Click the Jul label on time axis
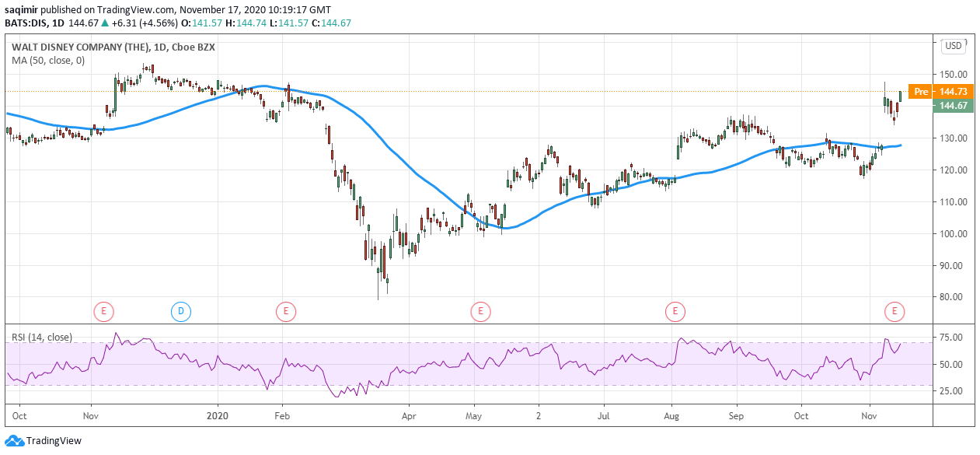Screen dimensions: 980x455 [604, 416]
